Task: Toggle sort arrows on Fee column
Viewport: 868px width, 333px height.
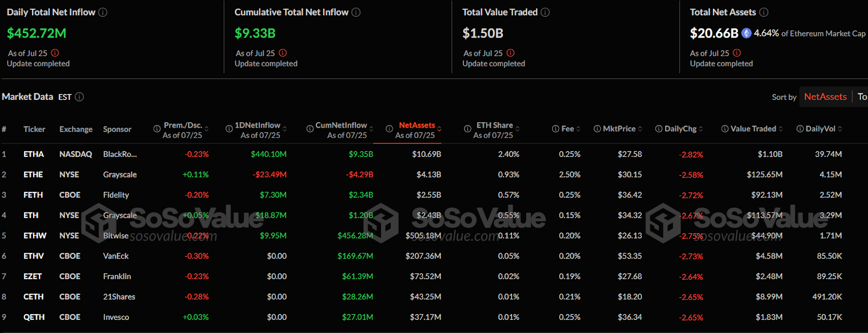Action: [578, 129]
